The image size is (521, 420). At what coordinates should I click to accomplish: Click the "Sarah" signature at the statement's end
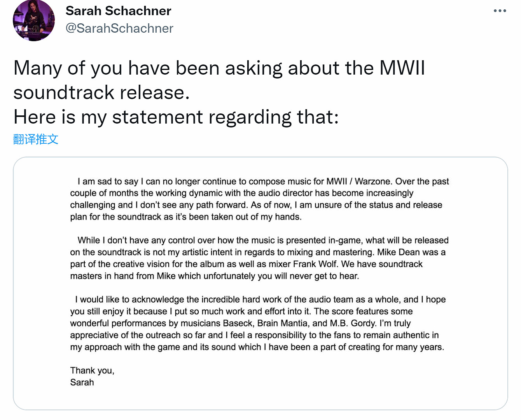[x=82, y=382]
